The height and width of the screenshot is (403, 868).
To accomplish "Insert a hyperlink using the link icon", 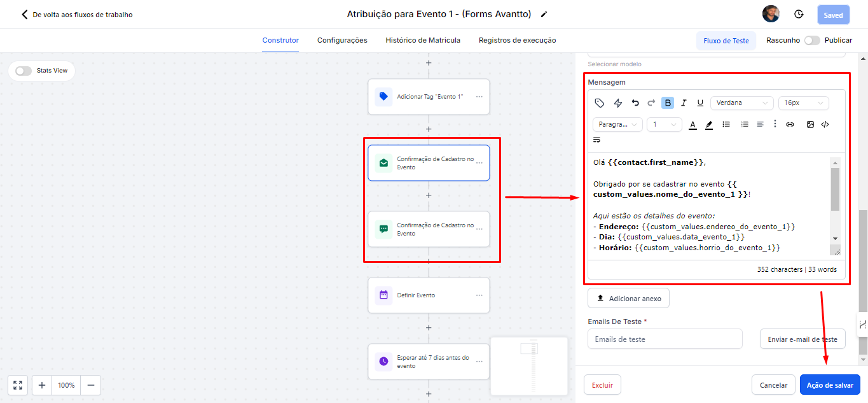I will tap(790, 125).
